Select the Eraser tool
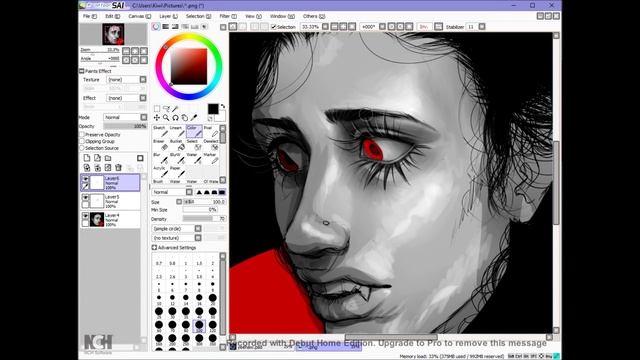640x360 pixels. (160, 145)
